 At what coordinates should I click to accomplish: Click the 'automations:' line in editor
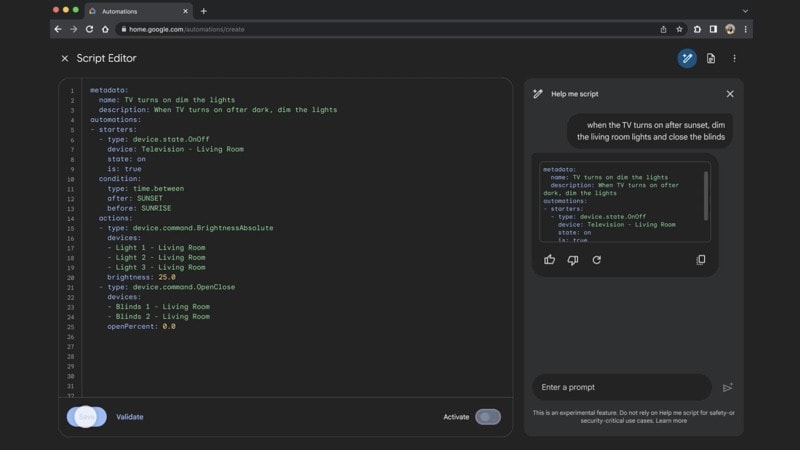(115, 120)
